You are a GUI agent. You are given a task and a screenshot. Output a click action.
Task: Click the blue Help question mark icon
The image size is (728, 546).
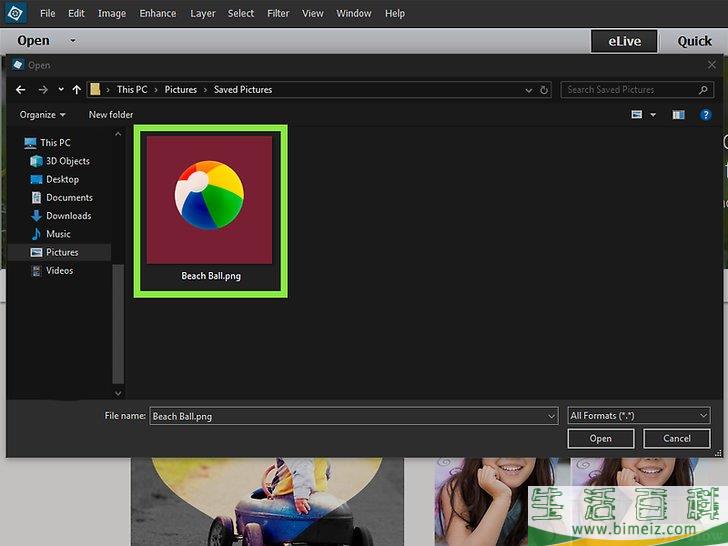coord(706,115)
